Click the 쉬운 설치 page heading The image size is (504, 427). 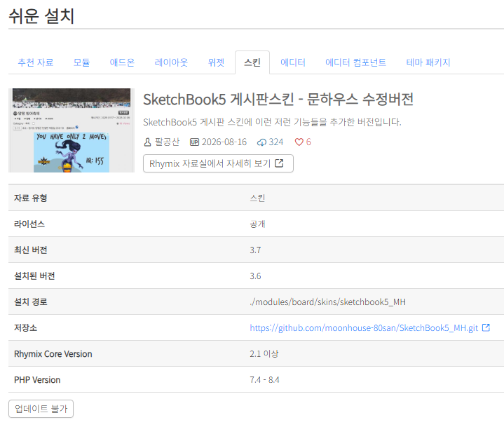point(41,15)
